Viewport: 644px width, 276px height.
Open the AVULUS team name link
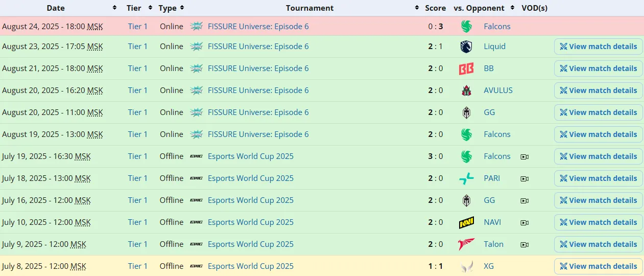498,90
